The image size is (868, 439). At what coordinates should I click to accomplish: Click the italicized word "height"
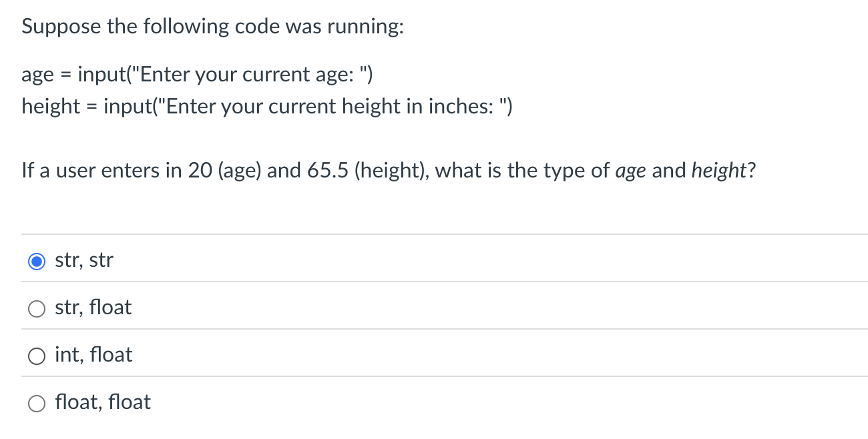click(x=720, y=171)
